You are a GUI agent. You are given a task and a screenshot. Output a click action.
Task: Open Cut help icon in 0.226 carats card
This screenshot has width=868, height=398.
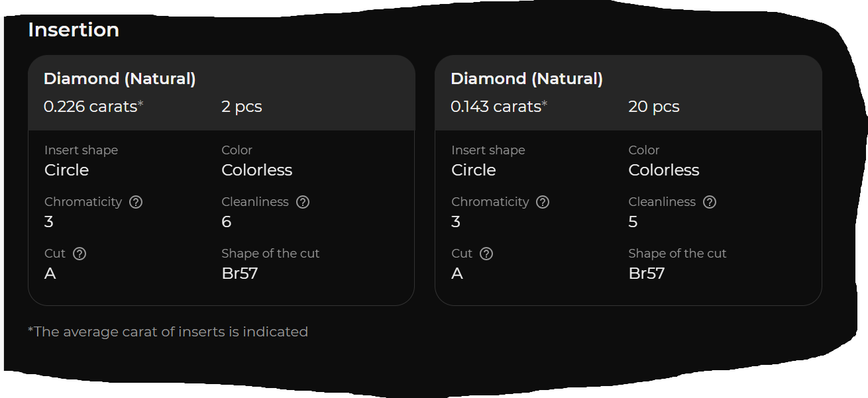point(80,254)
